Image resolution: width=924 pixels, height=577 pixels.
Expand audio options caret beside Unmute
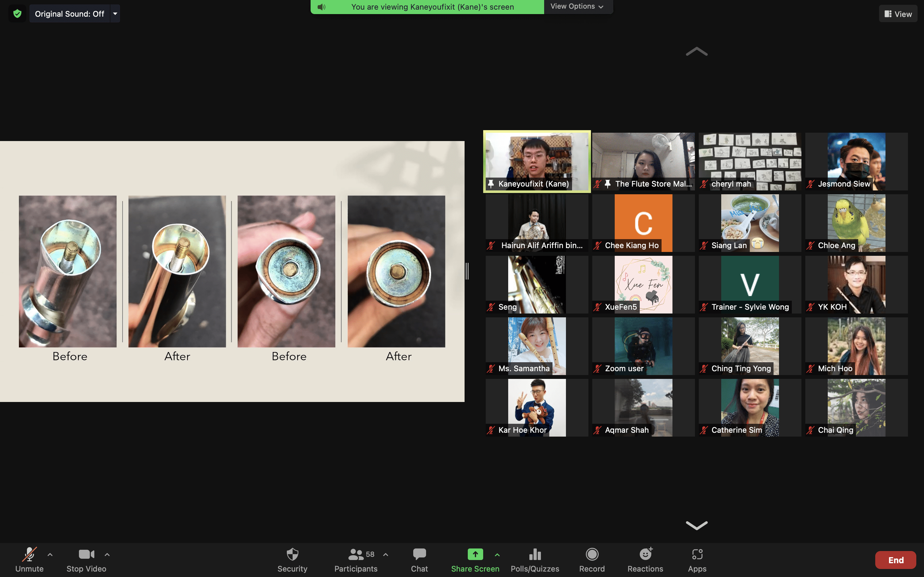50,555
